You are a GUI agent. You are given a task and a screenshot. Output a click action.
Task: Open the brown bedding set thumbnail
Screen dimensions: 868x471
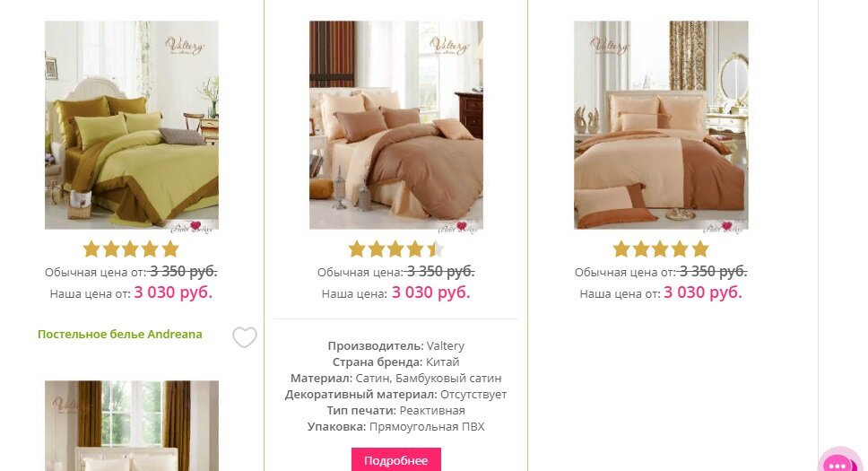pos(395,126)
